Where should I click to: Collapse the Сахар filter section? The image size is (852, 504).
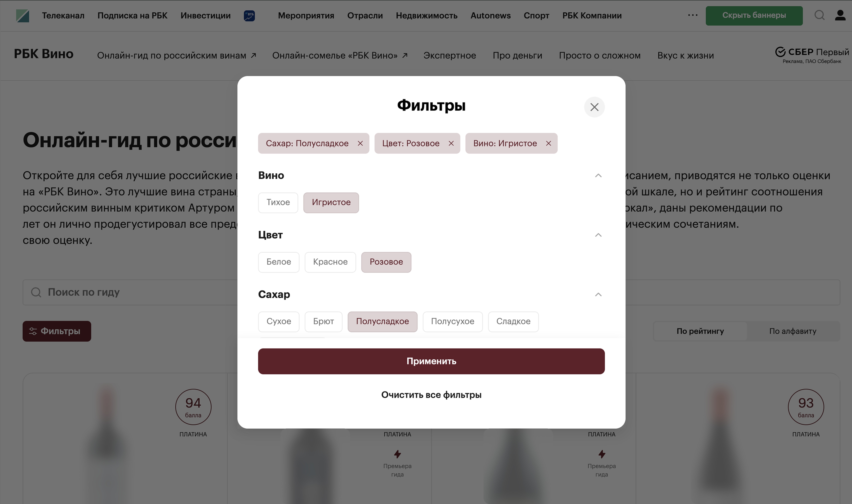[598, 294]
